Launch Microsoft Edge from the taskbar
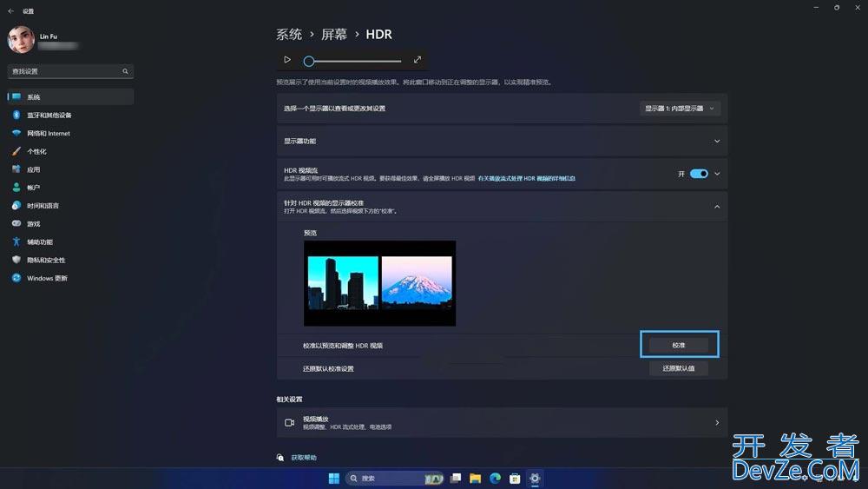This screenshot has height=489, width=868. [495, 479]
